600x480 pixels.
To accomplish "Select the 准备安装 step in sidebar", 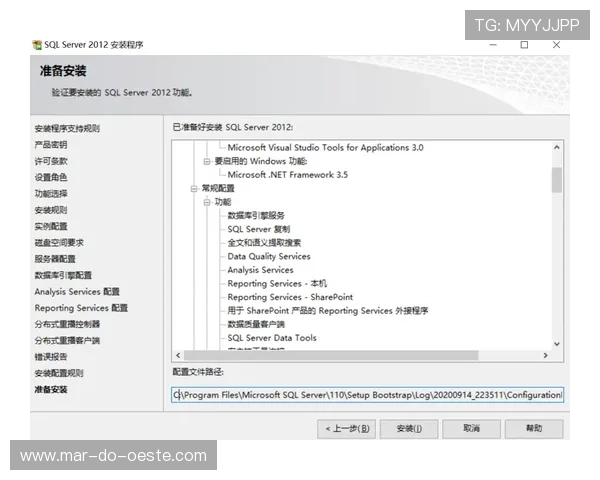I will pos(51,390).
